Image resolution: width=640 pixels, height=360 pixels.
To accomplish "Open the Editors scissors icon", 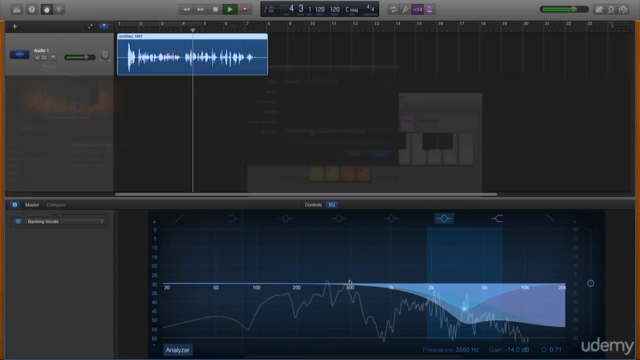I will (59, 9).
